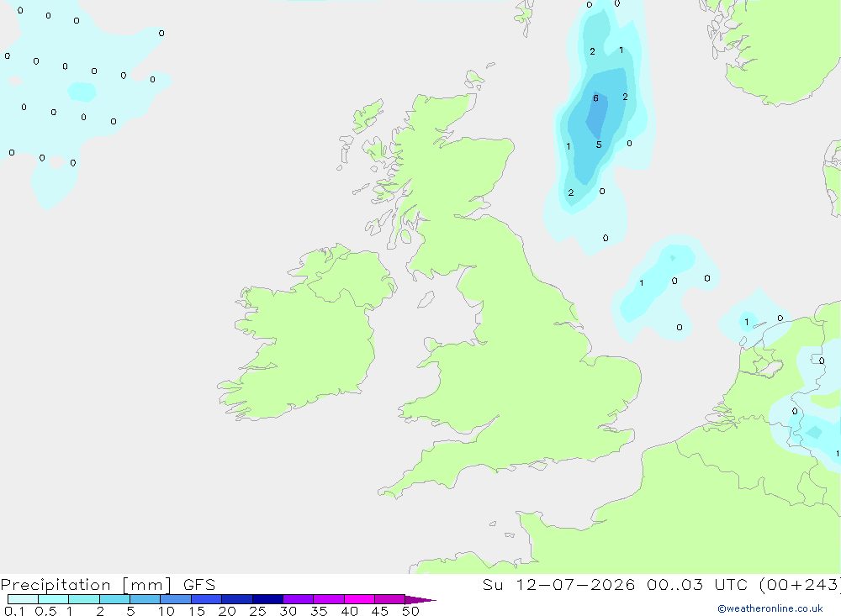
Task: Click the '15' legend scale label
Action: click(197, 611)
